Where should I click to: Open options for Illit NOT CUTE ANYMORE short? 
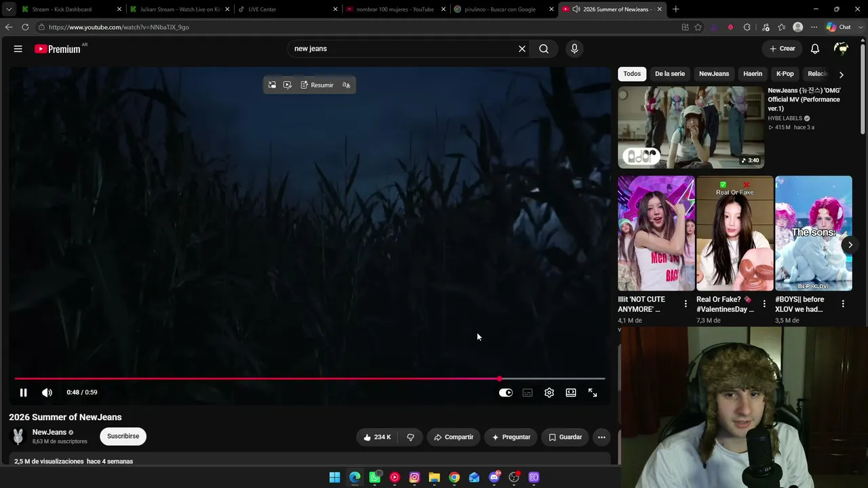click(686, 304)
